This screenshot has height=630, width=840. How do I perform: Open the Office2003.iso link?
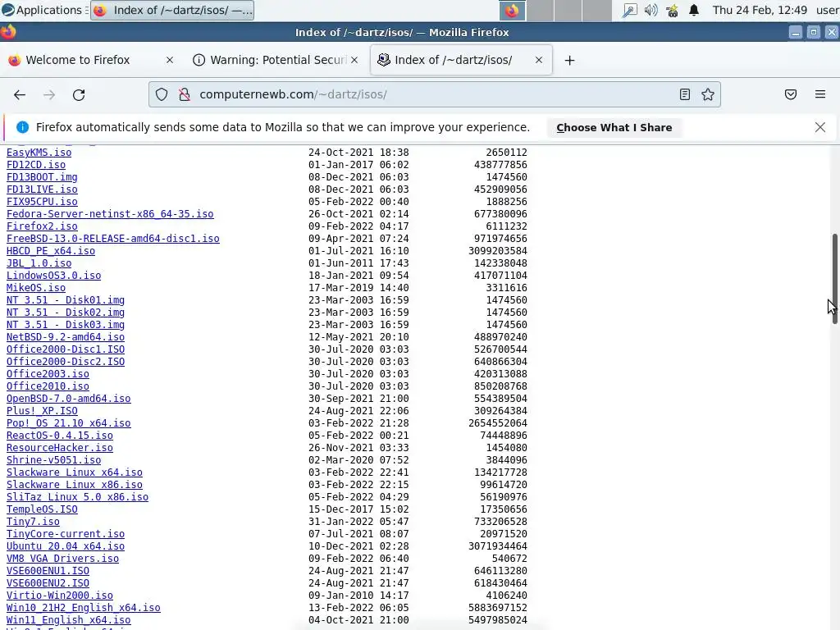pyautogui.click(x=48, y=374)
